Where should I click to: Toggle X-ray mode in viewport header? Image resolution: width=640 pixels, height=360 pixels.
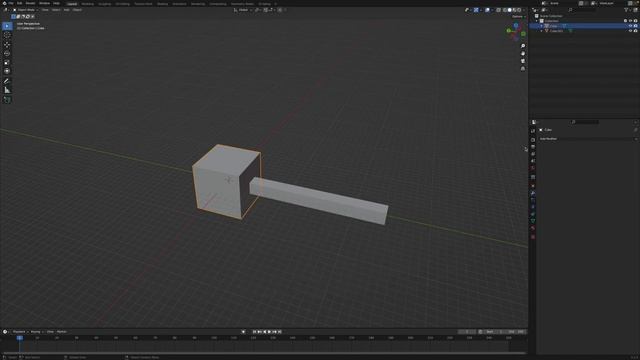498,10
